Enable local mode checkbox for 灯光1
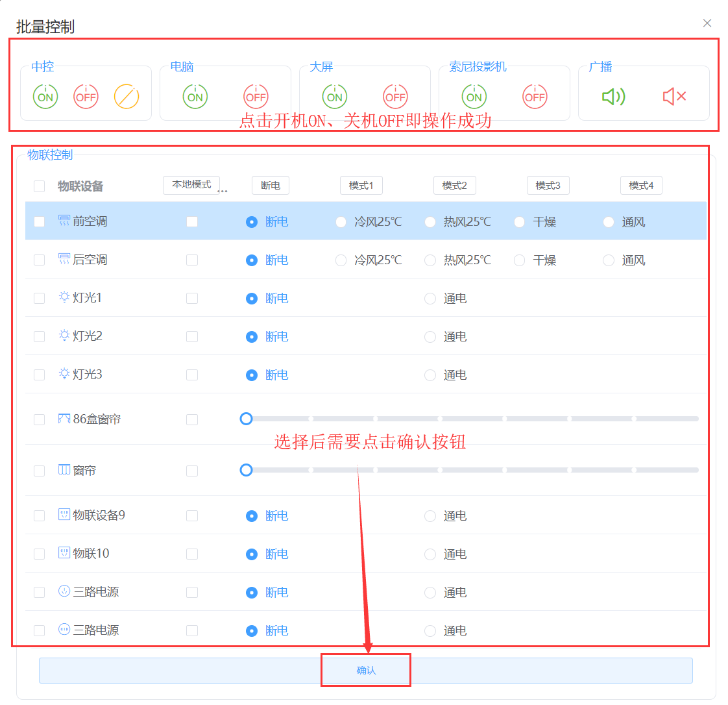This screenshot has width=728, height=705. pos(192,298)
